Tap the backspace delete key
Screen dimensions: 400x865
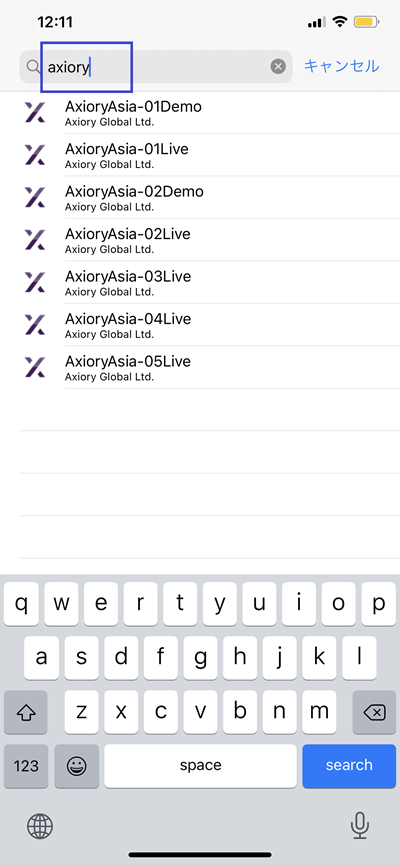pos(375,712)
